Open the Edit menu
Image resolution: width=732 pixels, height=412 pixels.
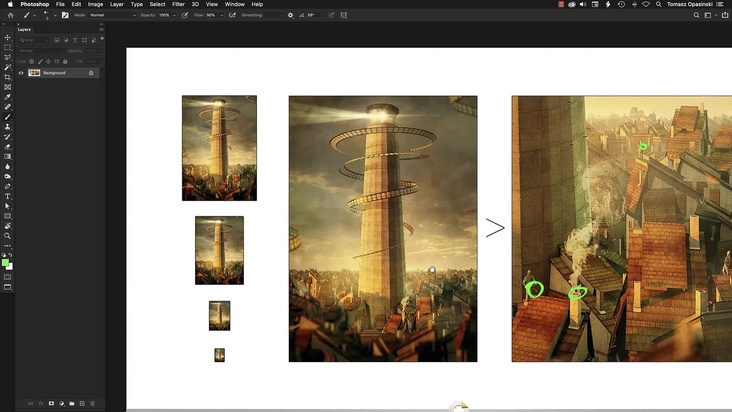[76, 4]
